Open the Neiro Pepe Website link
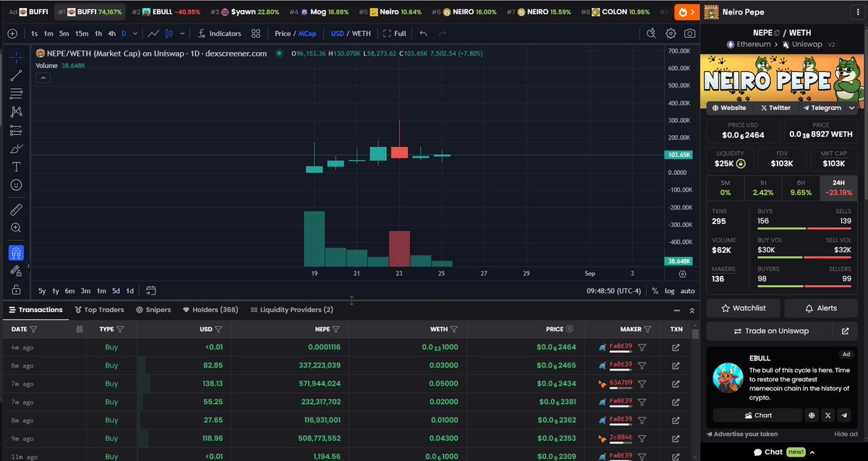 tap(729, 108)
